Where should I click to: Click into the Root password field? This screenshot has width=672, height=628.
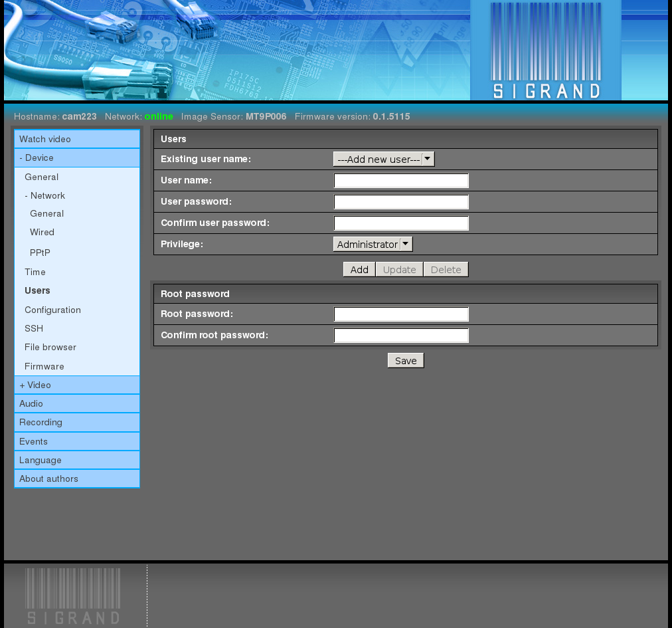pyautogui.click(x=401, y=314)
